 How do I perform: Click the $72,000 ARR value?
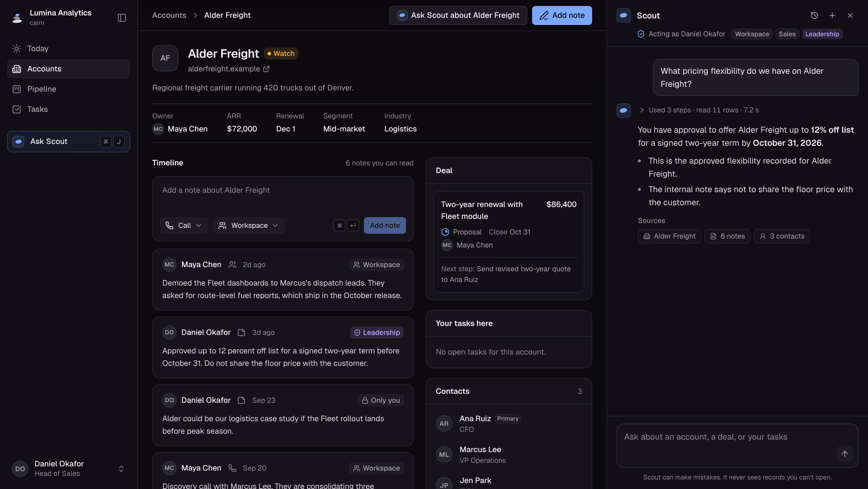coord(242,129)
